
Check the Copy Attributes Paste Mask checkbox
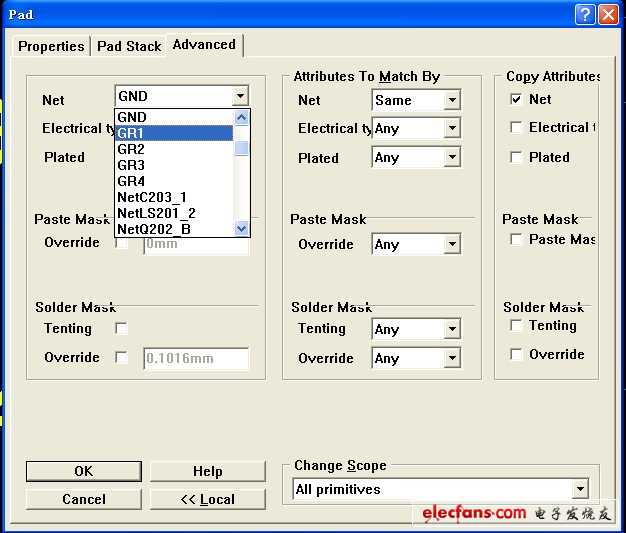point(516,239)
